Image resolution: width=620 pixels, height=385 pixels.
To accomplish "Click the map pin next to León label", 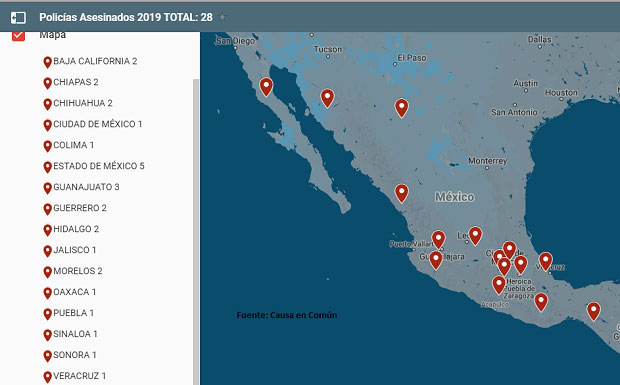I will pos(475,236).
